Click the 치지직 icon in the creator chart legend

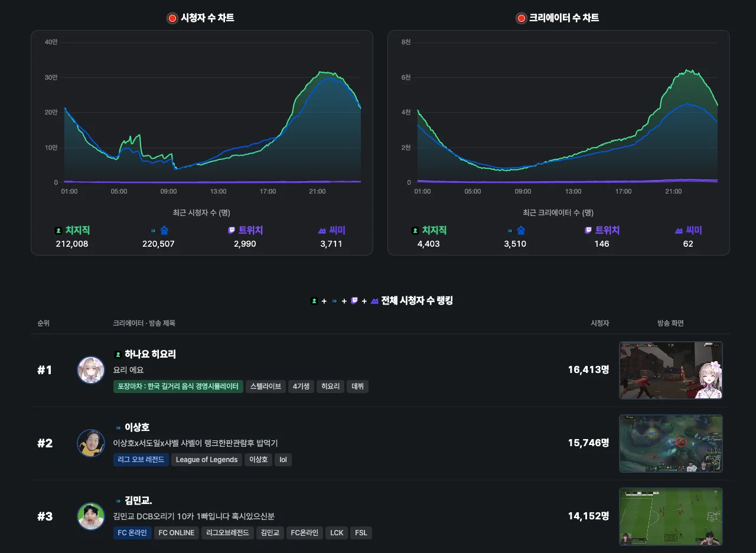click(x=415, y=231)
